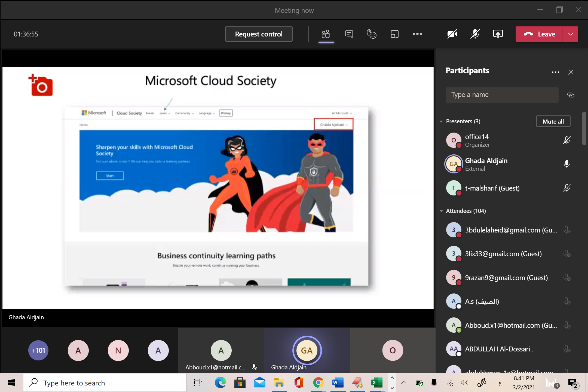Open More actions ellipsis in toolbar
Image resolution: width=588 pixels, height=392 pixels.
coord(417,34)
